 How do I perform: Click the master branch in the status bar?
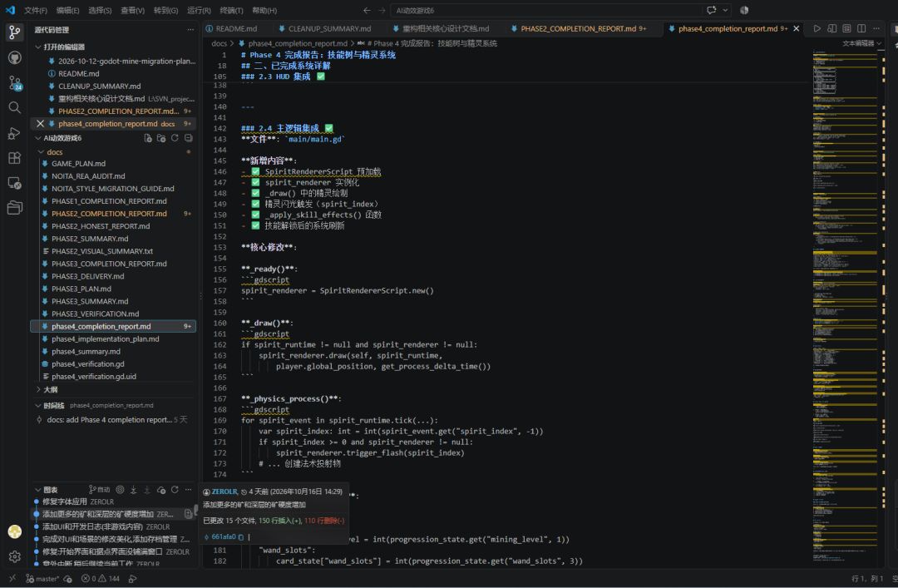[42, 579]
